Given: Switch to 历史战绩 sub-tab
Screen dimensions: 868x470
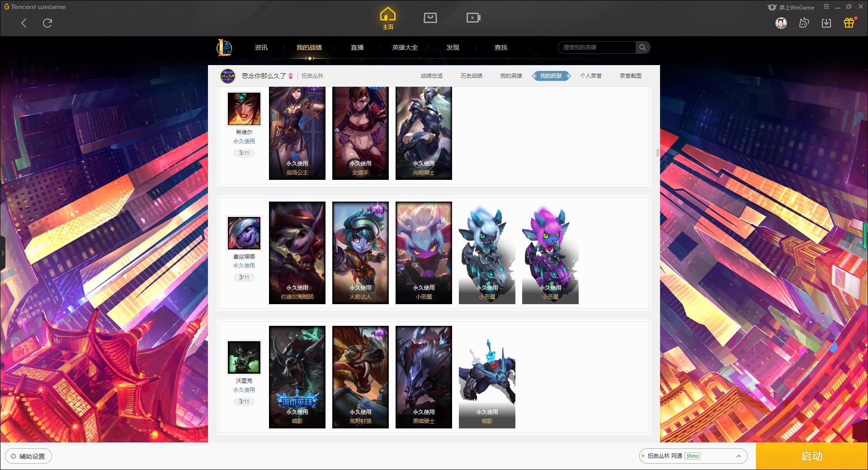Looking at the screenshot, I should (x=472, y=76).
